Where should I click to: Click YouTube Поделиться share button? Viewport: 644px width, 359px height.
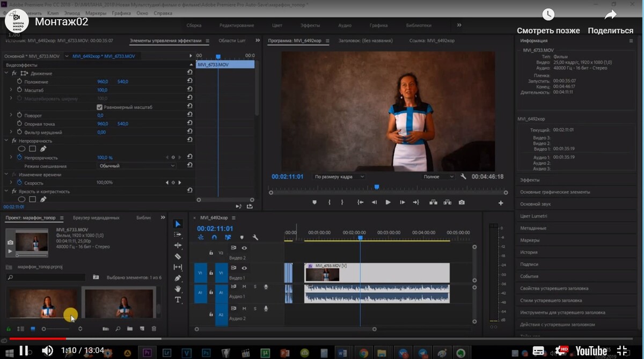click(611, 22)
